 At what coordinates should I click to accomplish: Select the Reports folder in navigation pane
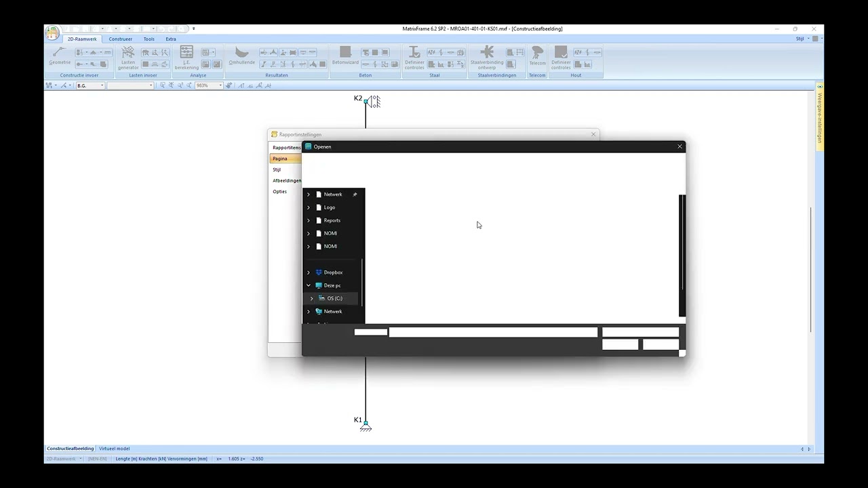[332, 220]
